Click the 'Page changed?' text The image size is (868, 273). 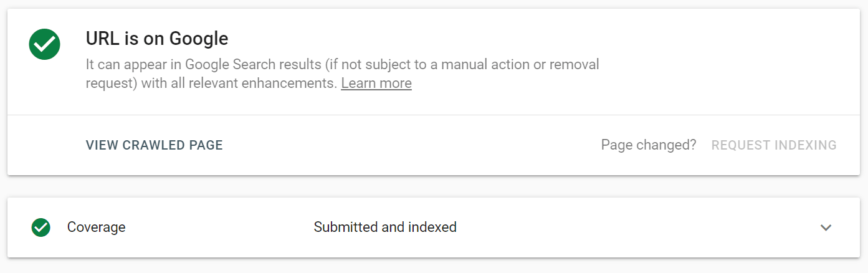pos(649,145)
